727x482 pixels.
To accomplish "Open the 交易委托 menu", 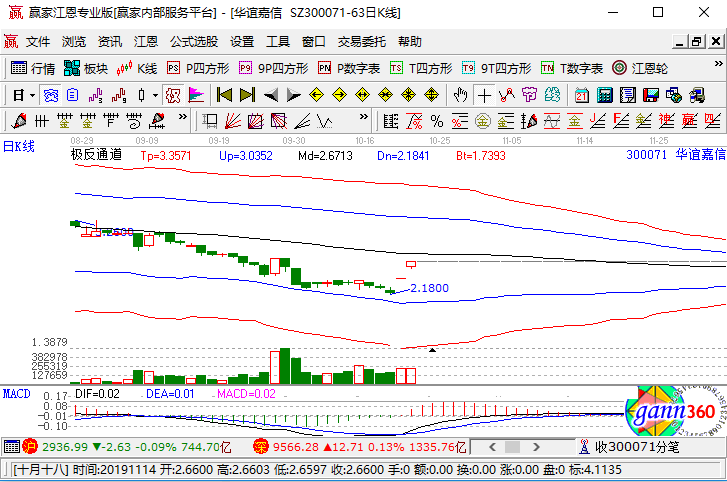I will pos(362,42).
